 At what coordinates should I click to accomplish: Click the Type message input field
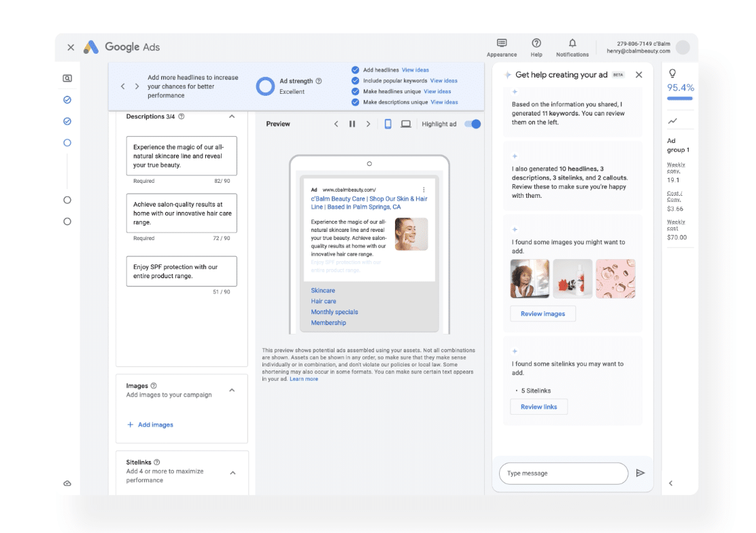(x=563, y=473)
